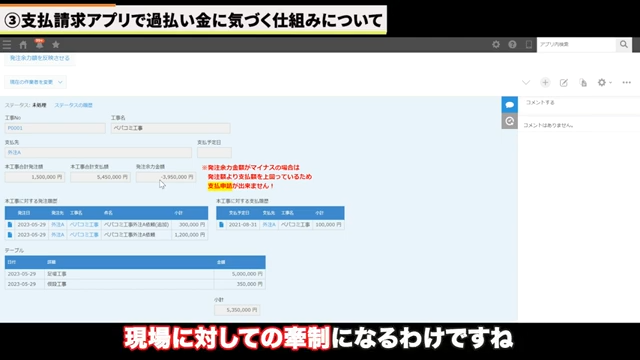This screenshot has height=360, width=640.
Task: Open the hamburger menu in the header
Action: coord(7,44)
